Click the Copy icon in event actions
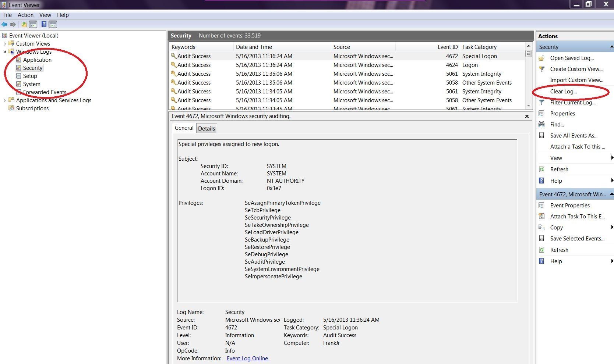614x364 pixels. pos(541,228)
